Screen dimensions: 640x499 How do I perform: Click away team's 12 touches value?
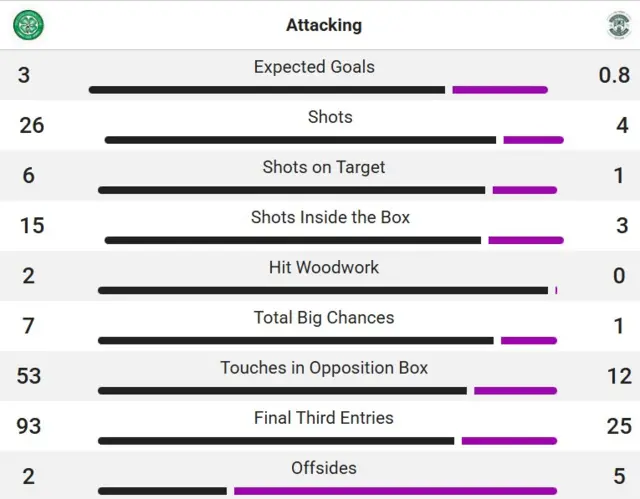[619, 376]
